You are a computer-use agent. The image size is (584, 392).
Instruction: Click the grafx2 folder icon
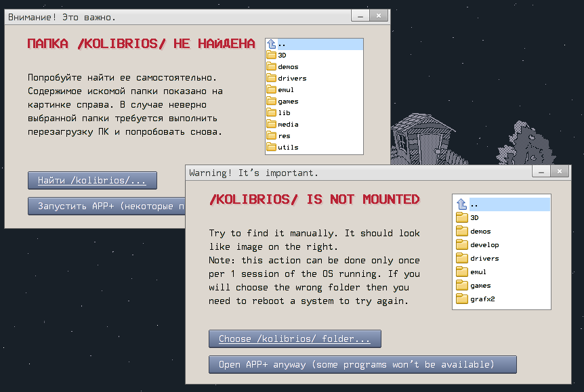click(462, 299)
